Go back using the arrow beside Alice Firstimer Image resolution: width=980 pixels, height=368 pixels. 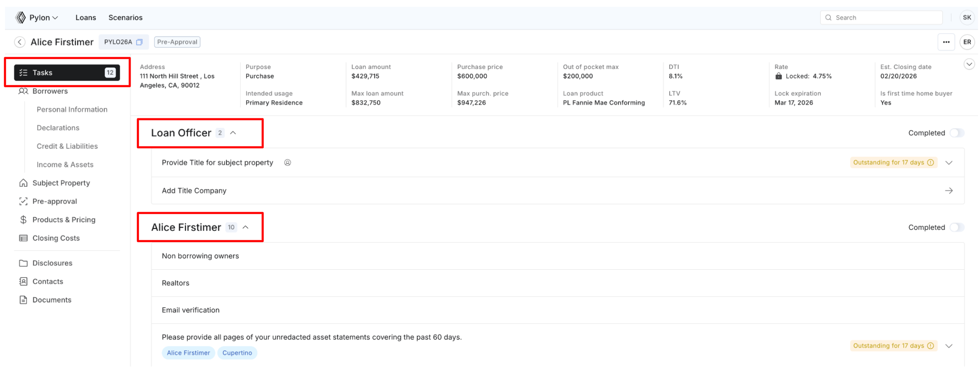point(20,42)
